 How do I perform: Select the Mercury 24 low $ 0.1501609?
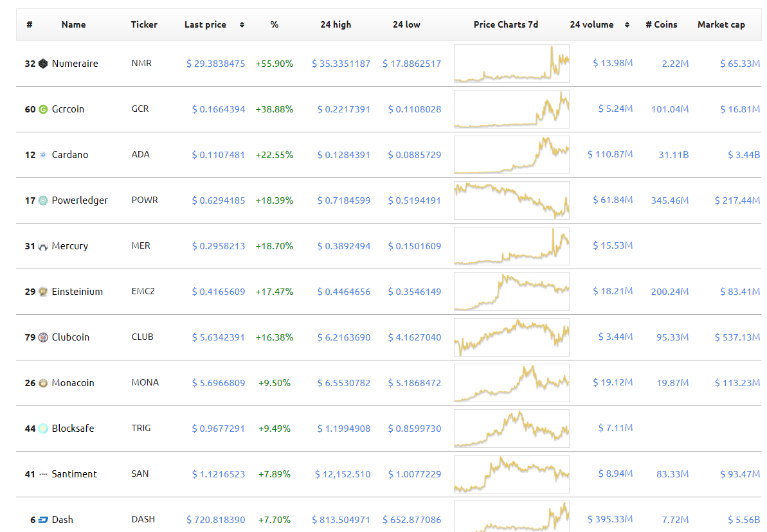414,246
